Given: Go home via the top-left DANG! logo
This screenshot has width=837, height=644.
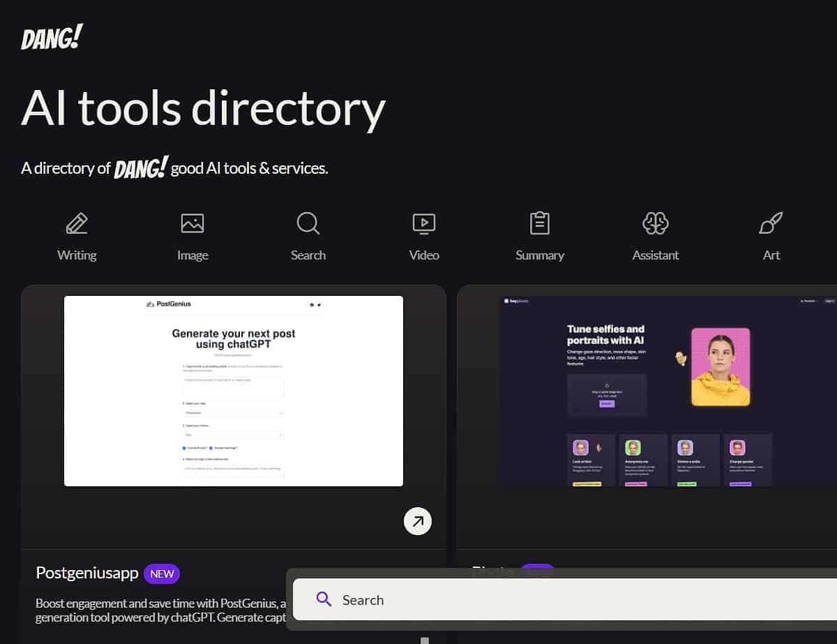Looking at the screenshot, I should coord(52,38).
